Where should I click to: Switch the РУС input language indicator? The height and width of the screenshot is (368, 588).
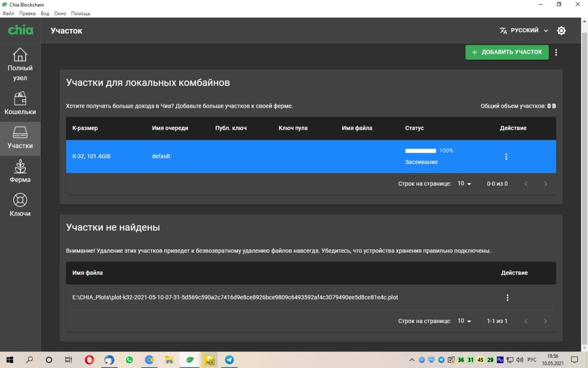tap(531, 360)
